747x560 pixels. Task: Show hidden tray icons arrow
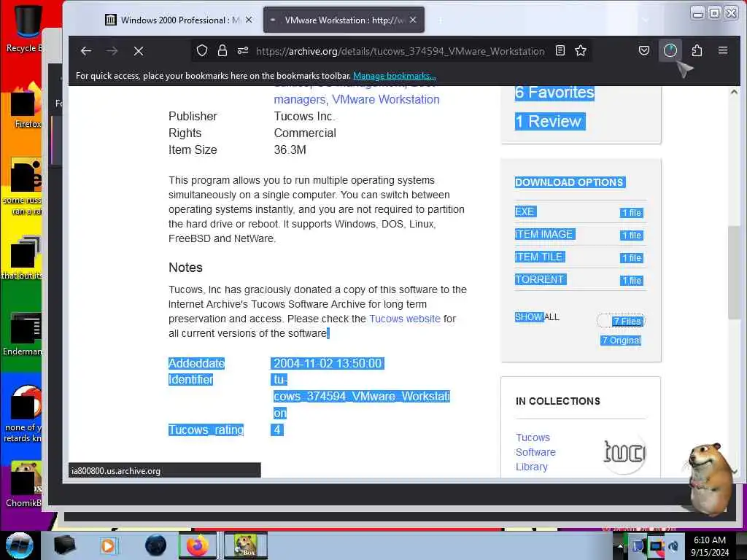pyautogui.click(x=620, y=546)
